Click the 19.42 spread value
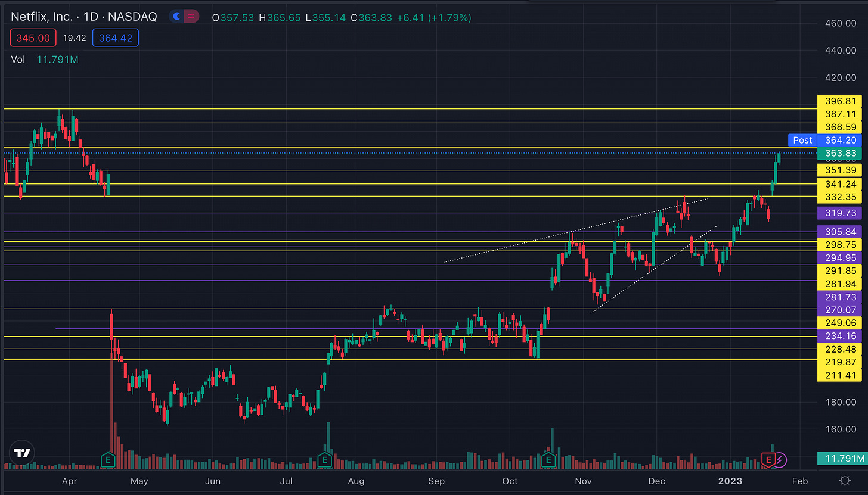Viewport: 868px width, 495px height. [75, 38]
